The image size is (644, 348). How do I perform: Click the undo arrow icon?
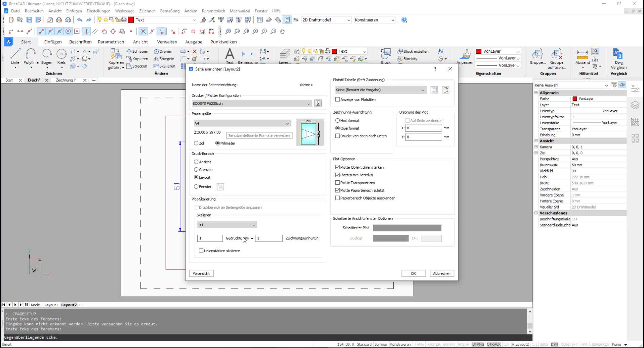click(79, 20)
